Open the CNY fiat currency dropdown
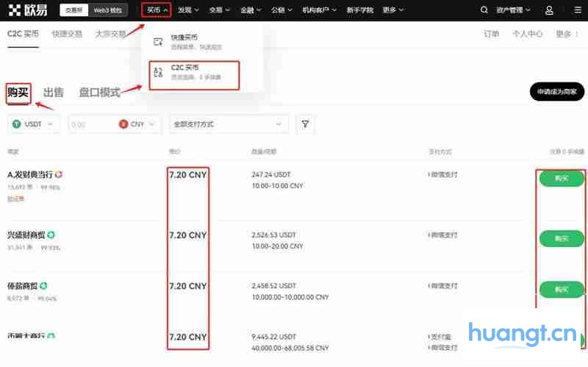This screenshot has width=588, height=367. point(140,124)
